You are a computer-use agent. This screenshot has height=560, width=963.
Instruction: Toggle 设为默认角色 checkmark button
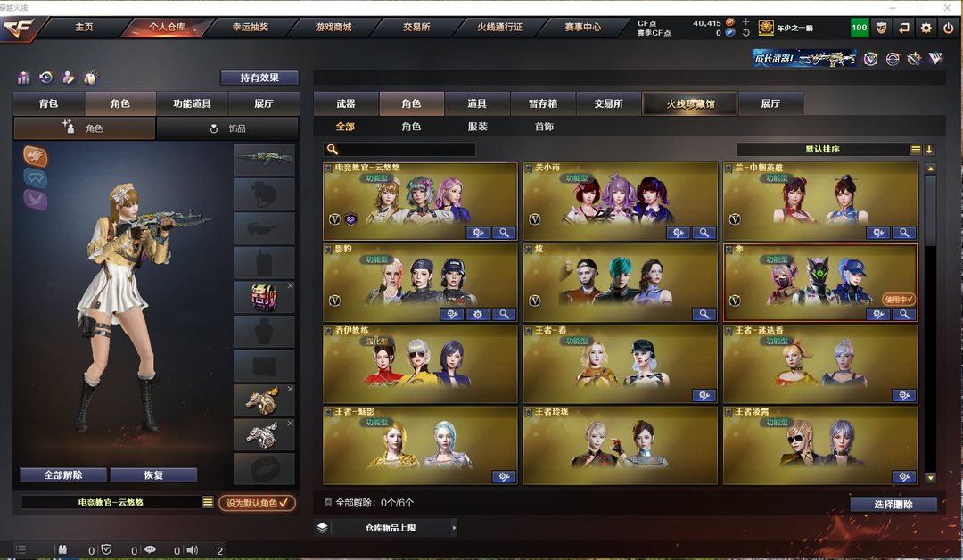pos(258,503)
